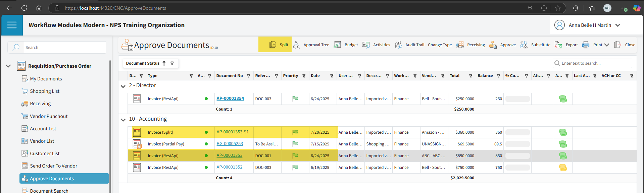
Task: Select Vendor Punchout in sidebar
Action: [x=49, y=116]
